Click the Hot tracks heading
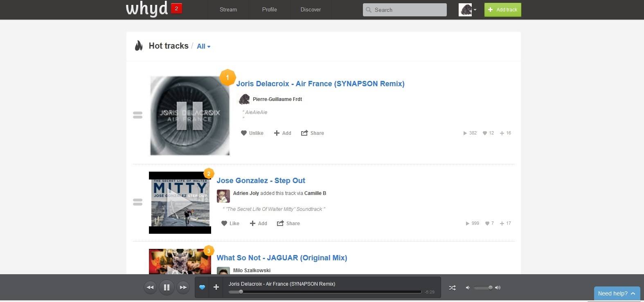Image resolution: width=644 pixels, height=302 pixels. 169,46
